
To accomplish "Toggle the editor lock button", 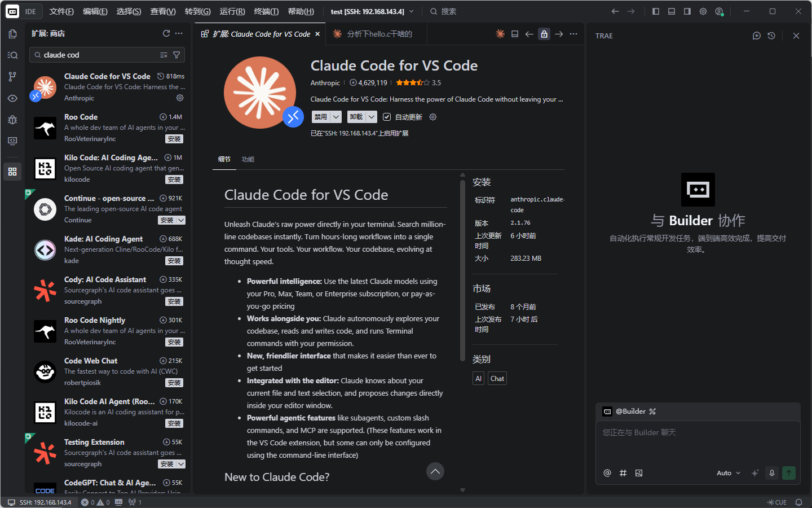I will click(544, 34).
